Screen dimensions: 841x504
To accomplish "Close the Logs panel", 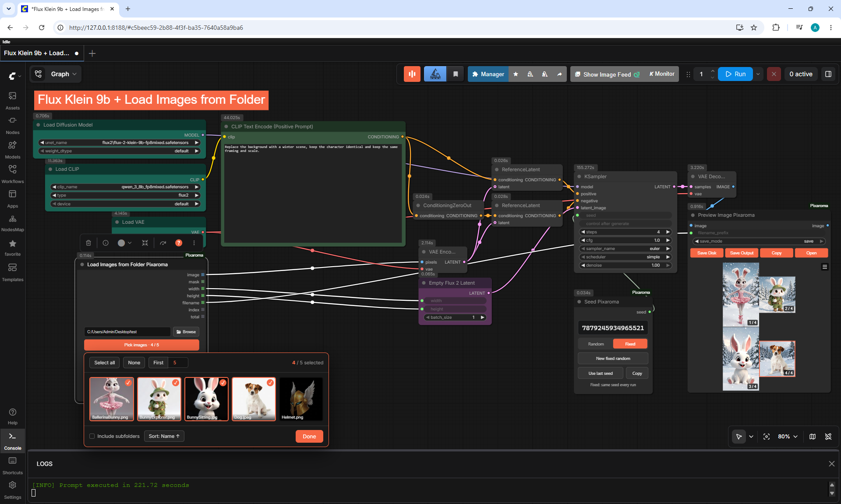I will 832,464.
